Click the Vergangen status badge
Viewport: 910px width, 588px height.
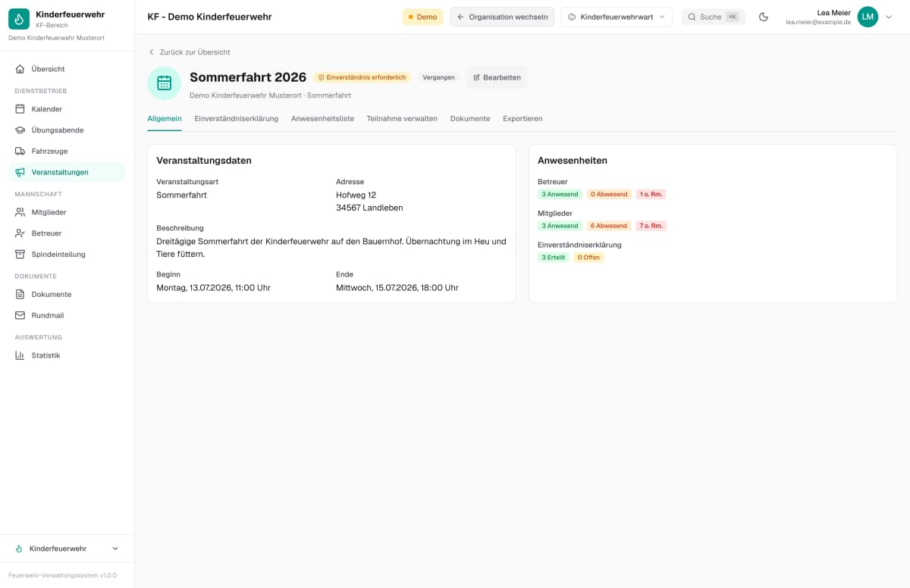[438, 77]
